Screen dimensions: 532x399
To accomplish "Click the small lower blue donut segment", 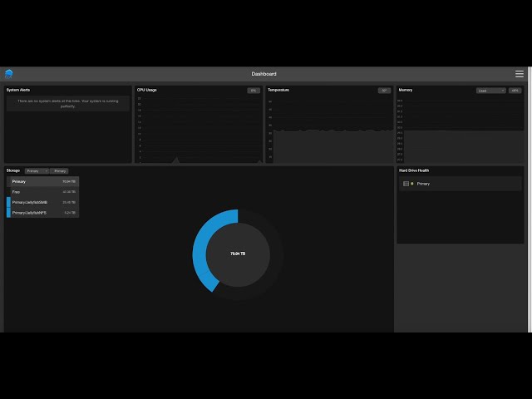I will [209, 281].
